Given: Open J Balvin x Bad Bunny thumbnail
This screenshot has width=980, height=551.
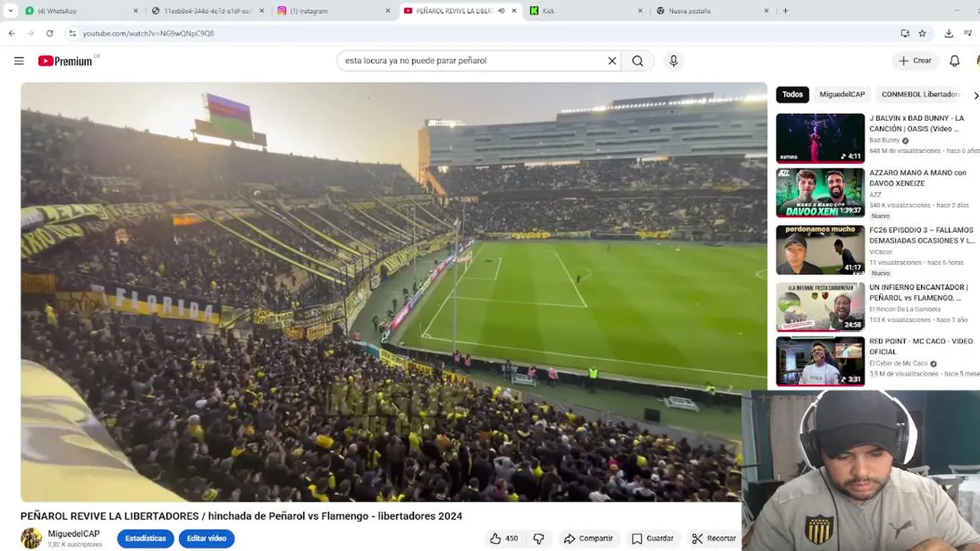Looking at the screenshot, I should pyautogui.click(x=820, y=138).
